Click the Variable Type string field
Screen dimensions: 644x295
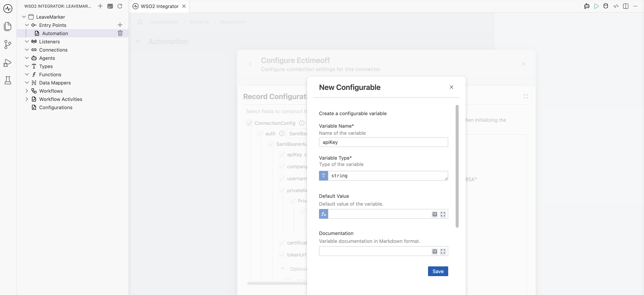(x=388, y=176)
